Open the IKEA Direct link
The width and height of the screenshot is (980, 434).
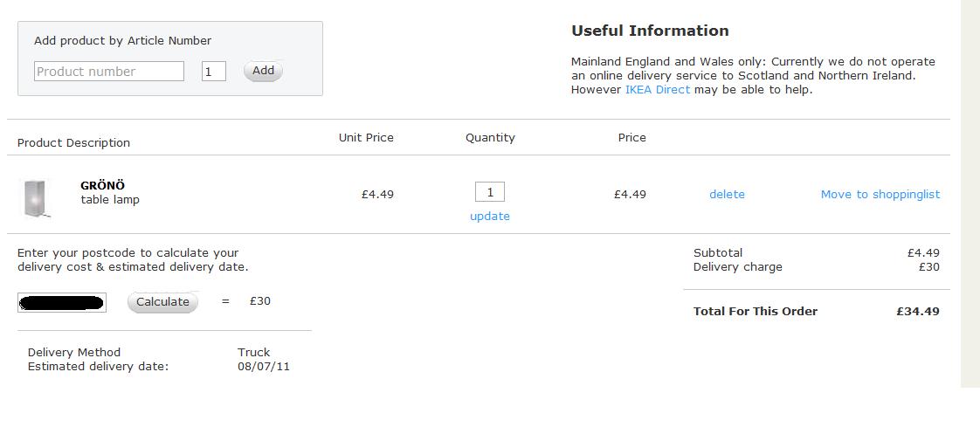click(657, 90)
